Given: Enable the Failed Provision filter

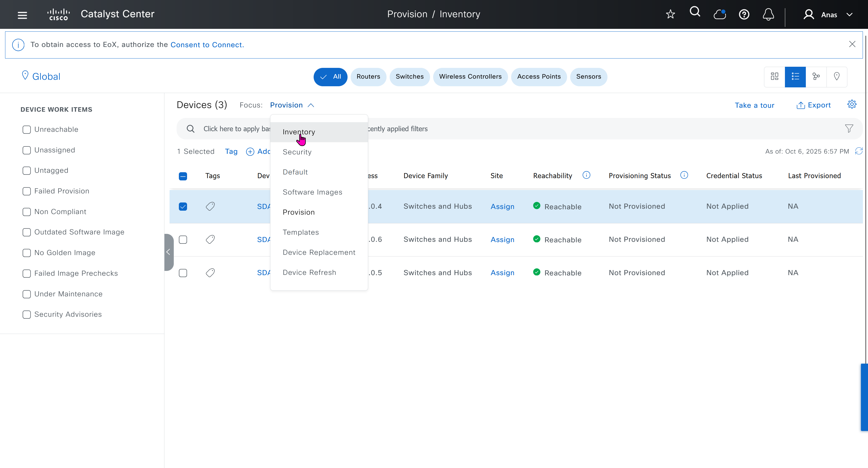Looking at the screenshot, I should click(27, 191).
